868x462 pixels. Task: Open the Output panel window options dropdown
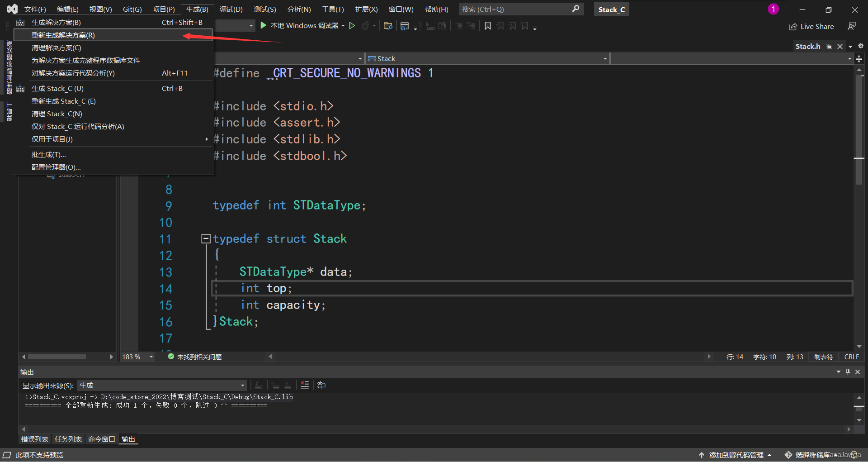839,372
